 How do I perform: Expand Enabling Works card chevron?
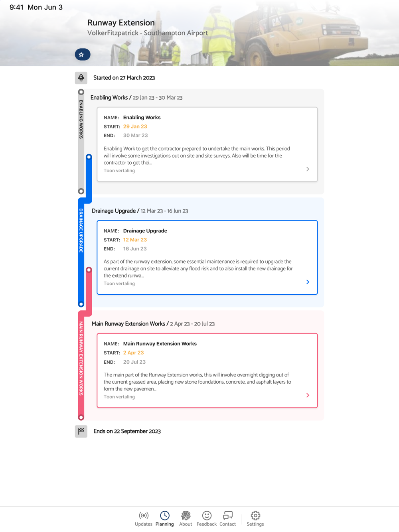pyautogui.click(x=308, y=169)
